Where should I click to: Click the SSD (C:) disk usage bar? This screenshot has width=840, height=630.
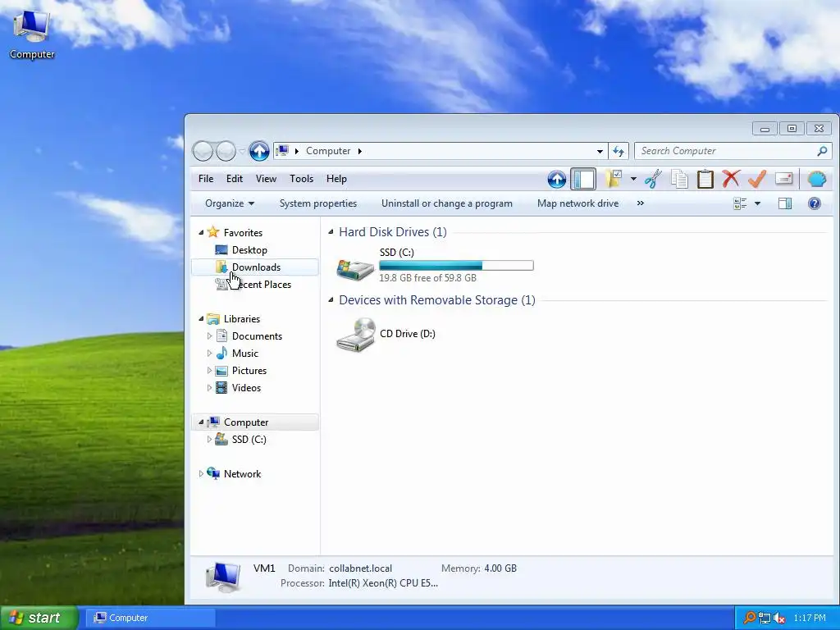click(x=456, y=265)
